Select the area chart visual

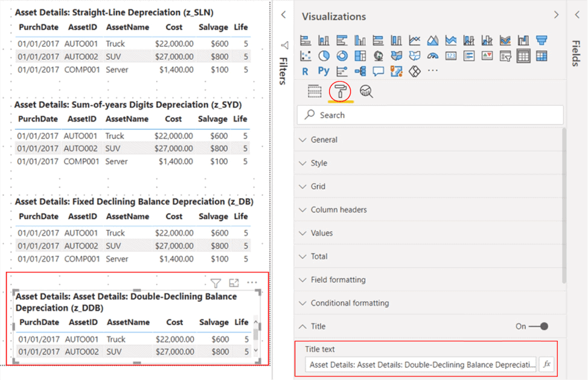(x=432, y=40)
